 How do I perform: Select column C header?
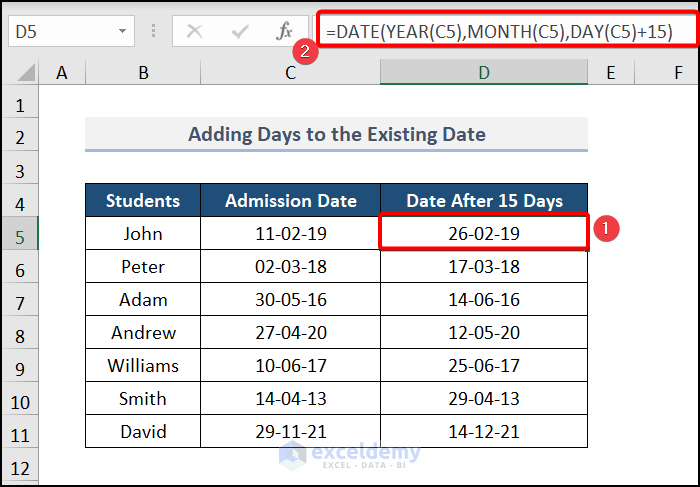290,72
